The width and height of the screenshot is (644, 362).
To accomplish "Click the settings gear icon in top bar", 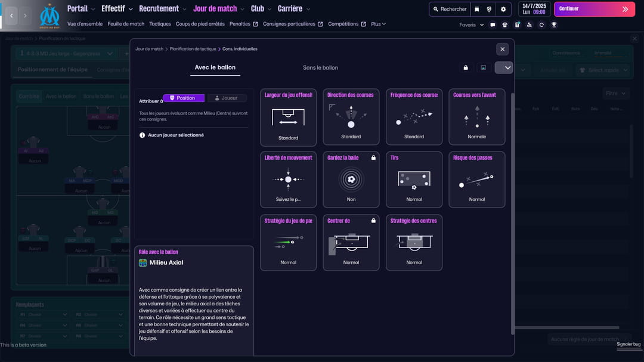I will tap(503, 10).
